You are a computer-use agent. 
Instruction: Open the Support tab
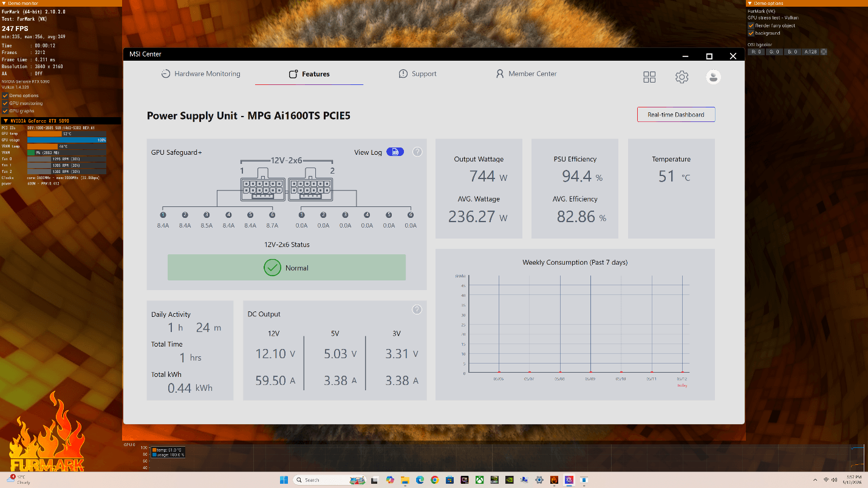pos(417,74)
